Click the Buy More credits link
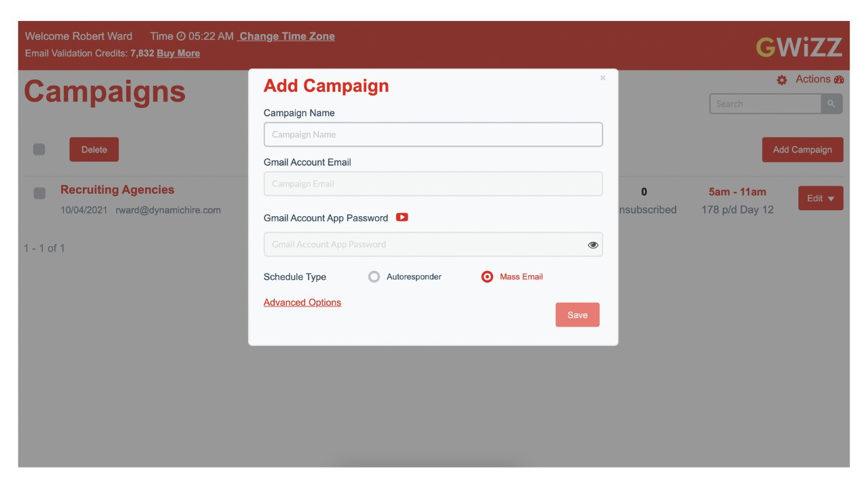The width and height of the screenshot is (868, 488). 178,54
